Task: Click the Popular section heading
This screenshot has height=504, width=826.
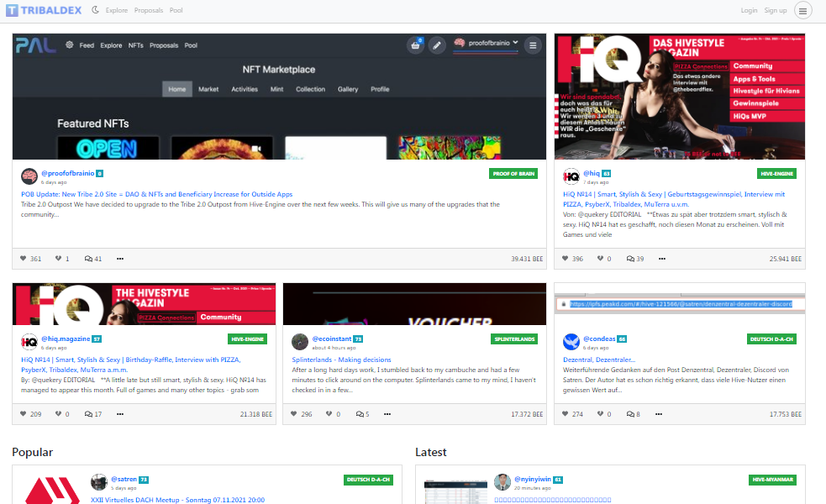Action: pyautogui.click(x=33, y=452)
